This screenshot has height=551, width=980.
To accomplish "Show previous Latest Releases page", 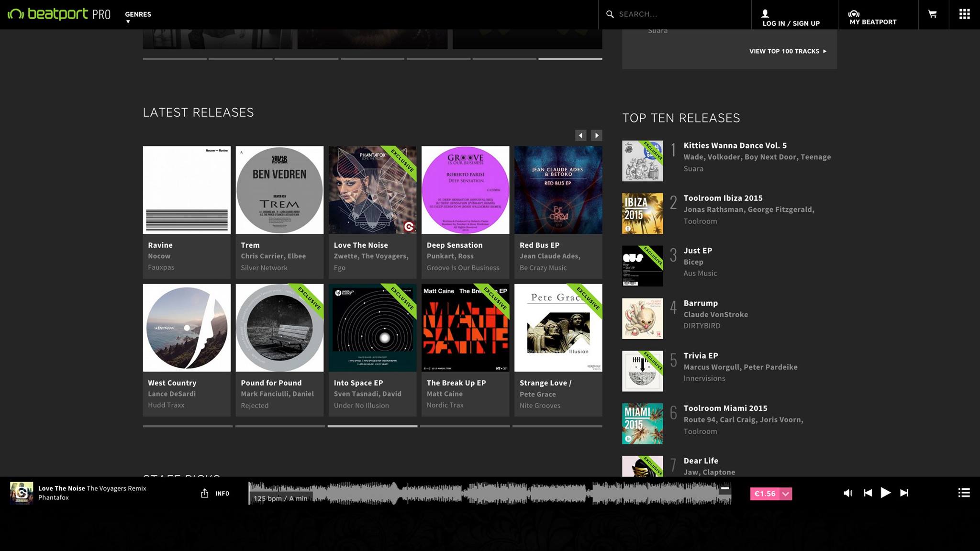I will pos(580,135).
